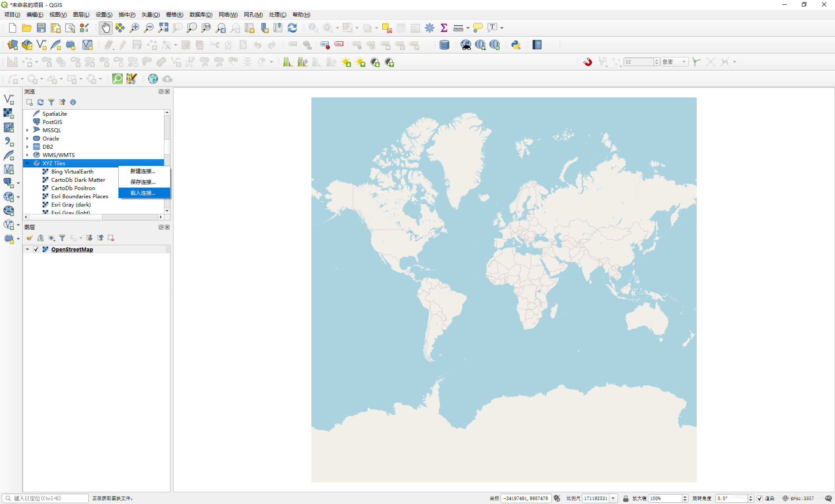835x504 pixels.
Task: Close the Browser panel
Action: click(167, 91)
